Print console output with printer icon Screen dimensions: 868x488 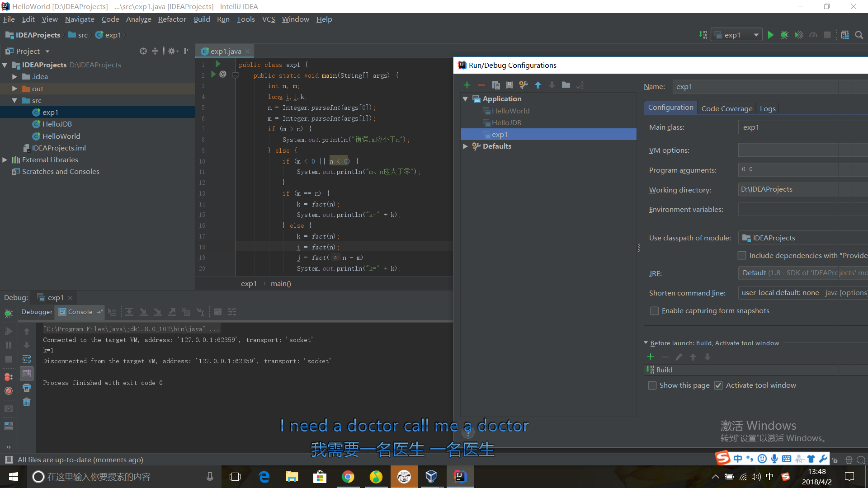coord(27,388)
